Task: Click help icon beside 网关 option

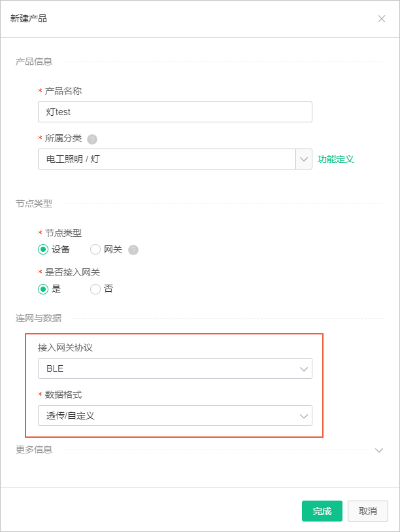Action: pyautogui.click(x=133, y=250)
